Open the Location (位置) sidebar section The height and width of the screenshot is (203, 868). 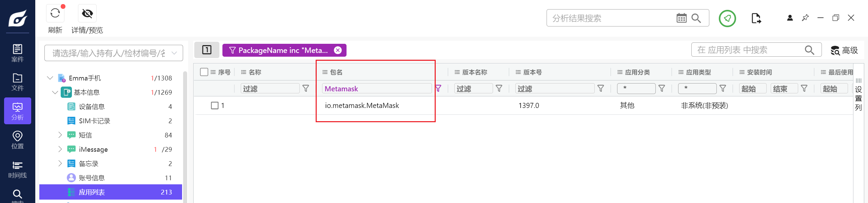click(18, 140)
